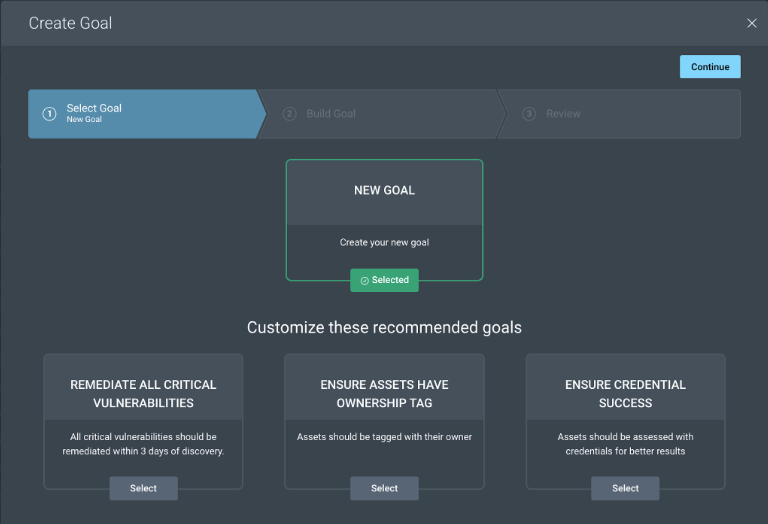Select Ensure Credential Success goal
The height and width of the screenshot is (524, 768).
tap(625, 488)
